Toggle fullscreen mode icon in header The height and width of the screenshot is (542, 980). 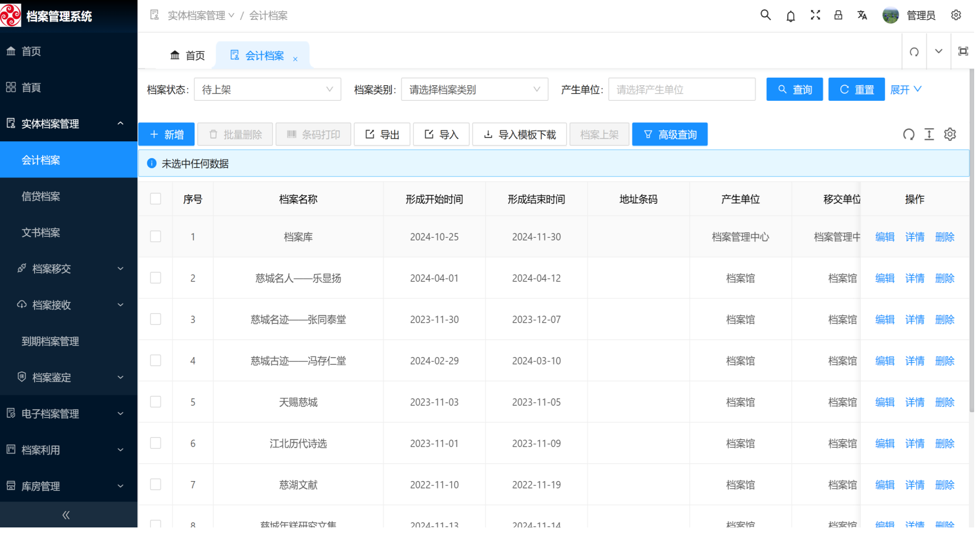click(x=815, y=15)
